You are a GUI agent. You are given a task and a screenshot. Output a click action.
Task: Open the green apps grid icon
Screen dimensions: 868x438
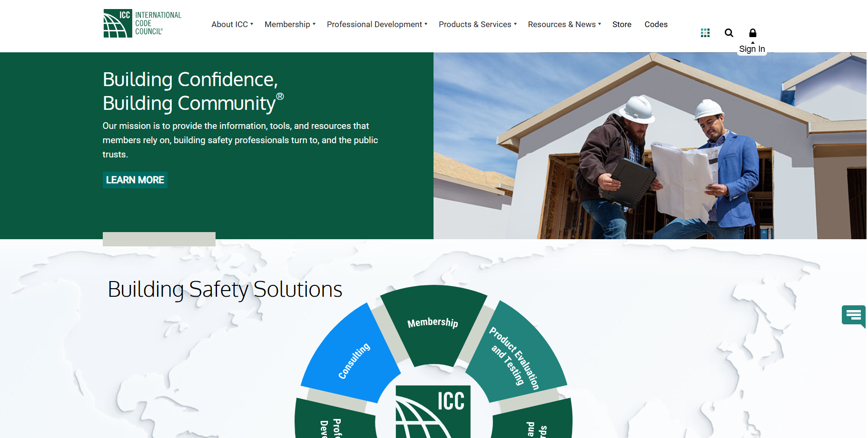705,32
